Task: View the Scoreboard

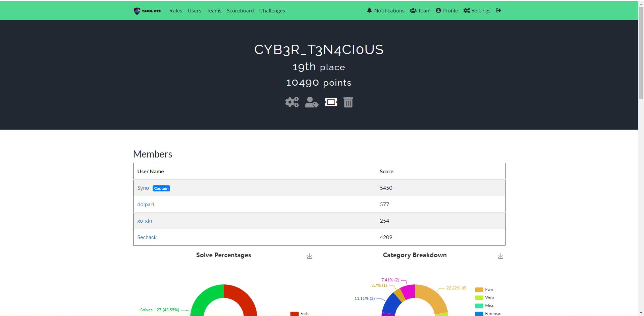Action: (240, 11)
